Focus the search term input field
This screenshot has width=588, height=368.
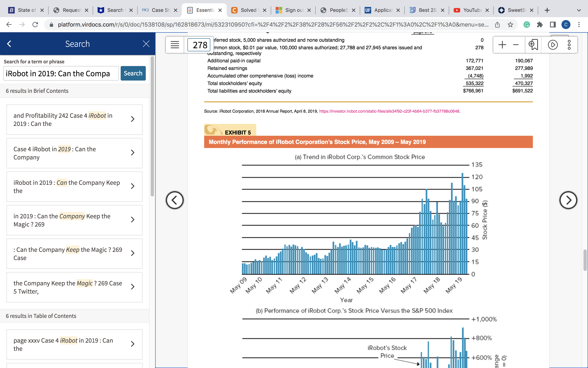(x=61, y=73)
